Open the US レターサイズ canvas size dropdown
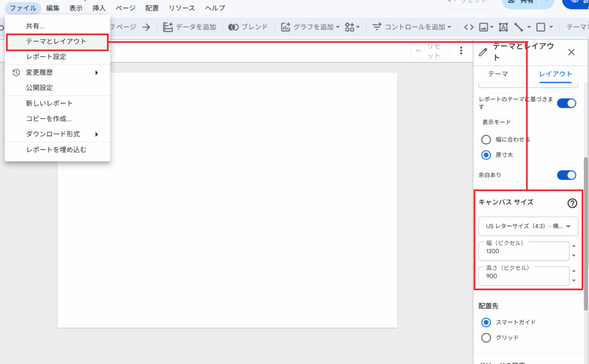Viewport: 589px width, 364px height. (528, 226)
